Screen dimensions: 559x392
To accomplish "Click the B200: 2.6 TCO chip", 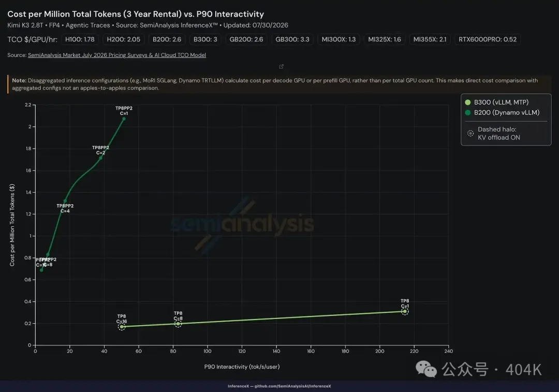I will tap(167, 39).
